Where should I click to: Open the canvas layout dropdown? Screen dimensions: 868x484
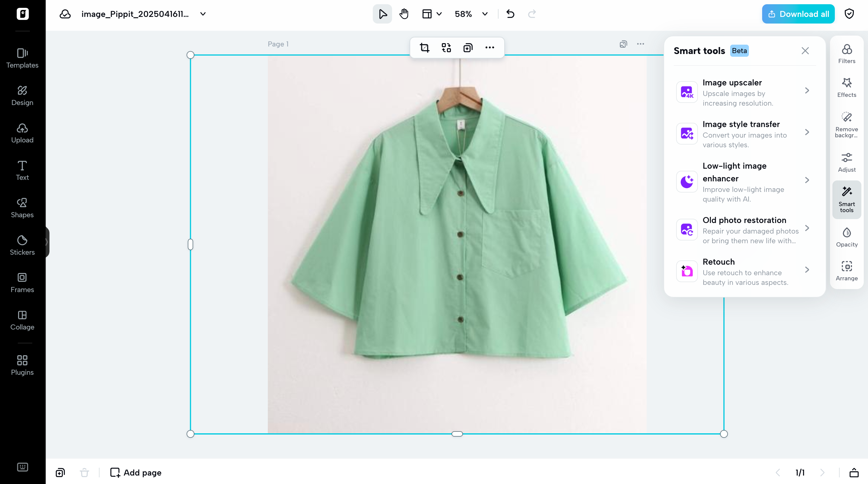pos(432,14)
